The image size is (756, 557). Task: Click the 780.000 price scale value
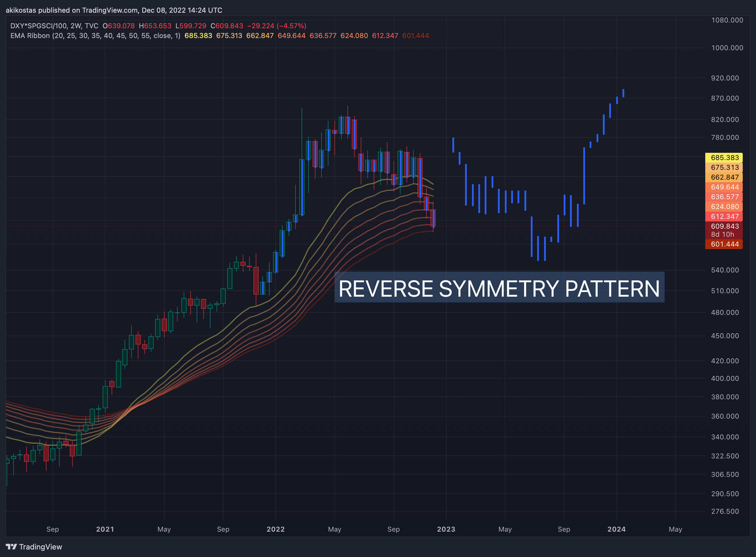point(725,138)
